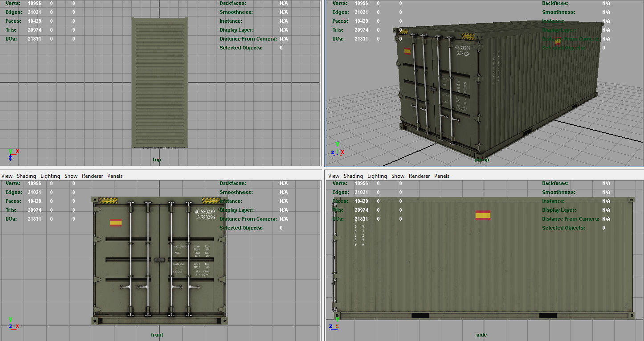
Task: Click 'Display Layer:' in the top view HUD
Action: (236, 30)
